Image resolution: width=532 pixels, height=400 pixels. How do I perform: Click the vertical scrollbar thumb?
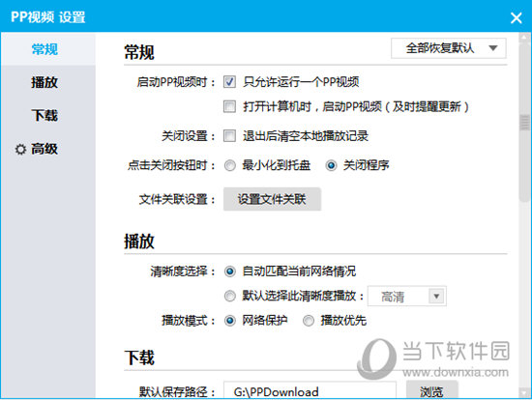pyautogui.click(x=524, y=122)
